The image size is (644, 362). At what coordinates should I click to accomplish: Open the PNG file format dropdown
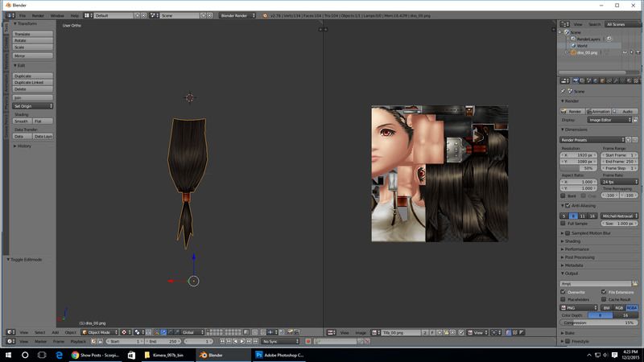[579, 307]
